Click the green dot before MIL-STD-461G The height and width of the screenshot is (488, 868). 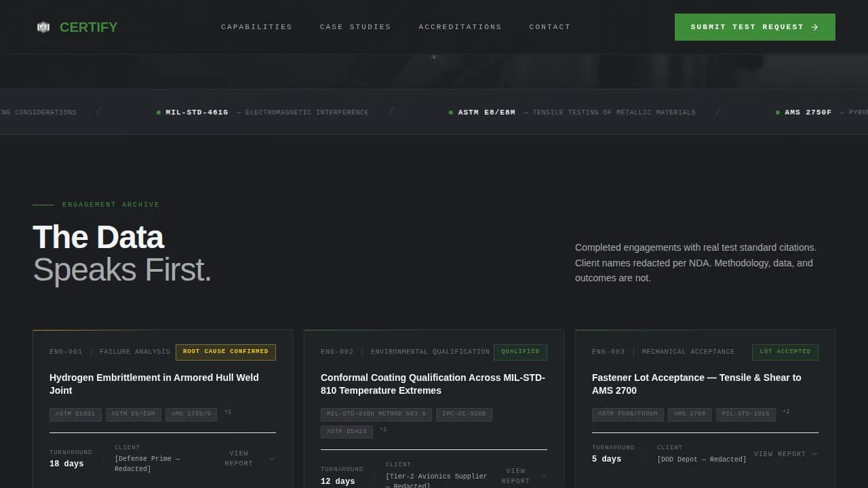click(158, 112)
